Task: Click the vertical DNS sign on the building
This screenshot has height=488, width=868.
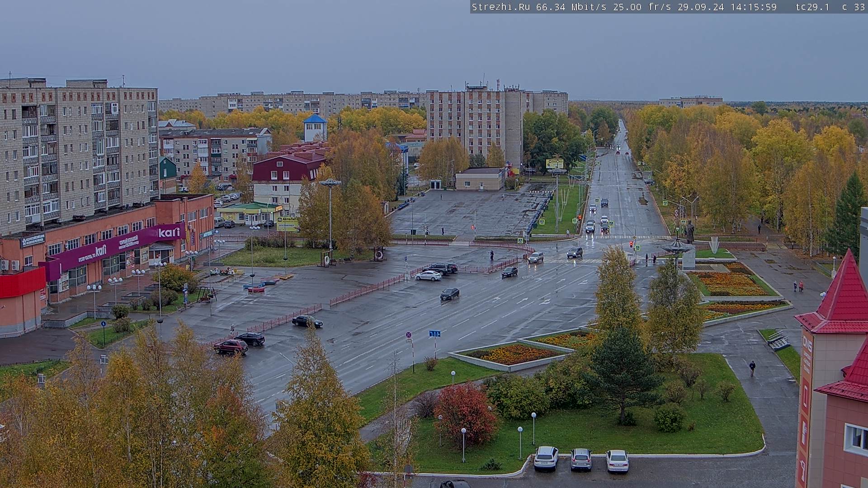Action: point(807,343)
